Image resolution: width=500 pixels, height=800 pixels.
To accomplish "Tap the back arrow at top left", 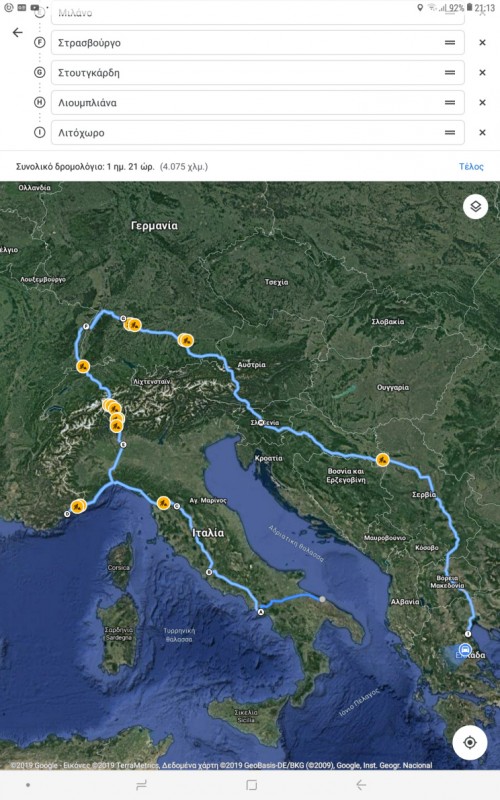I will 17,33.
